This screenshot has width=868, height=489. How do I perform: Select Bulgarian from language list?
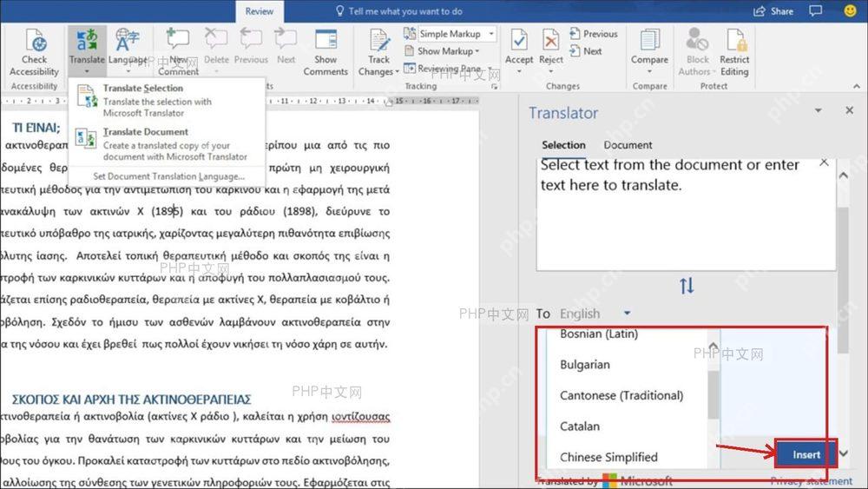click(x=585, y=365)
